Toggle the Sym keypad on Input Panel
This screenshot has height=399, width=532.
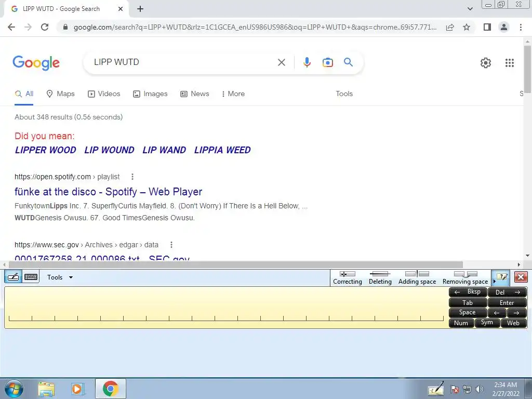pyautogui.click(x=487, y=323)
